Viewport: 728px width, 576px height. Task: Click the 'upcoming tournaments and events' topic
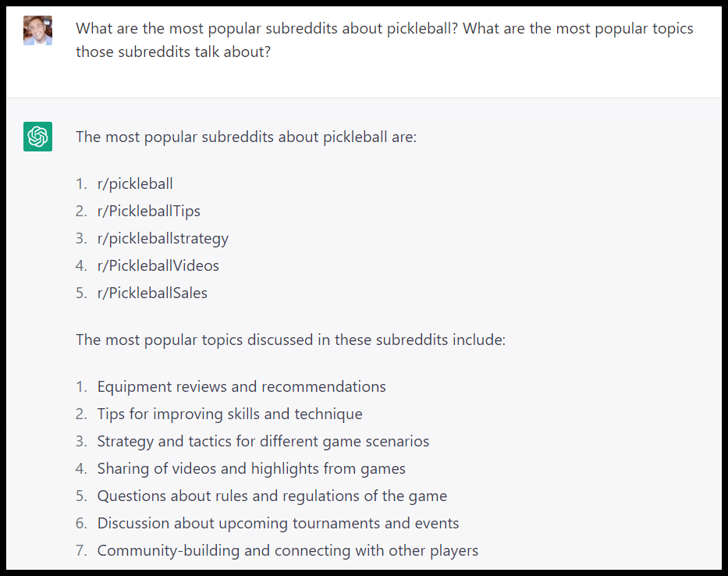(x=278, y=524)
